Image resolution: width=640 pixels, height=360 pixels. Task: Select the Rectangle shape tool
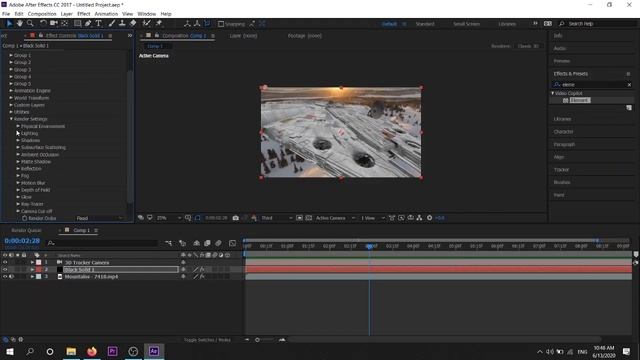pyautogui.click(x=77, y=24)
